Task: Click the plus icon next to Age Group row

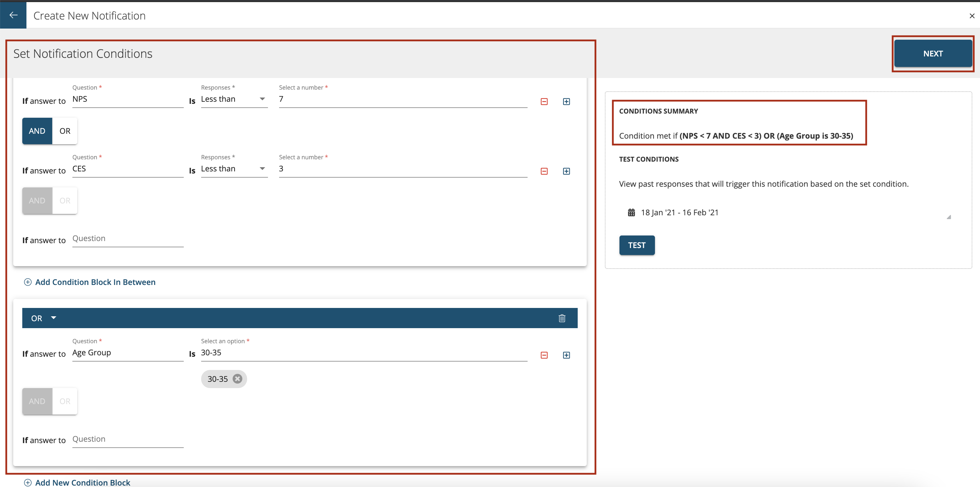Action: [566, 355]
